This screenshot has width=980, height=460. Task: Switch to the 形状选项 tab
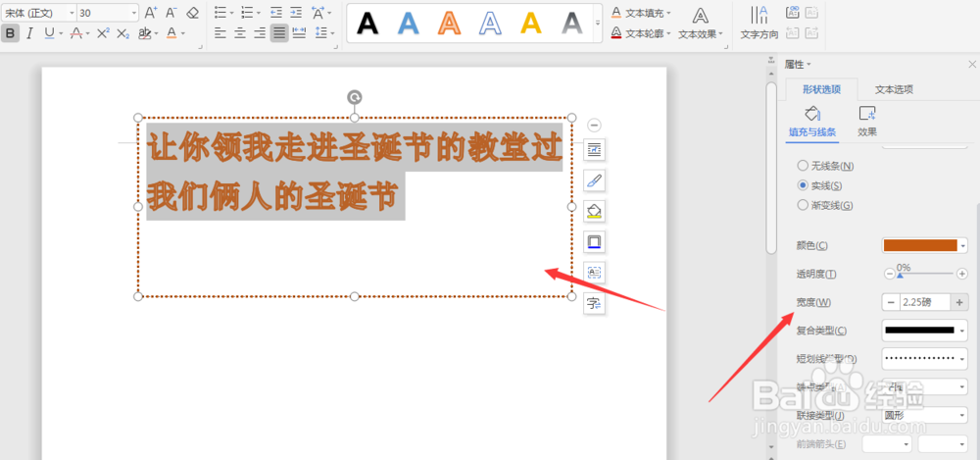point(821,89)
